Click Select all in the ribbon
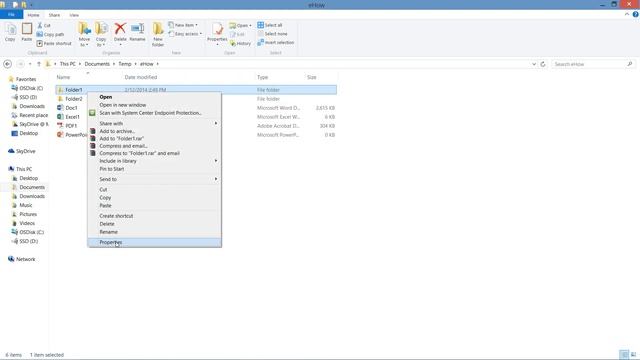This screenshot has height=360, width=640. click(x=270, y=25)
